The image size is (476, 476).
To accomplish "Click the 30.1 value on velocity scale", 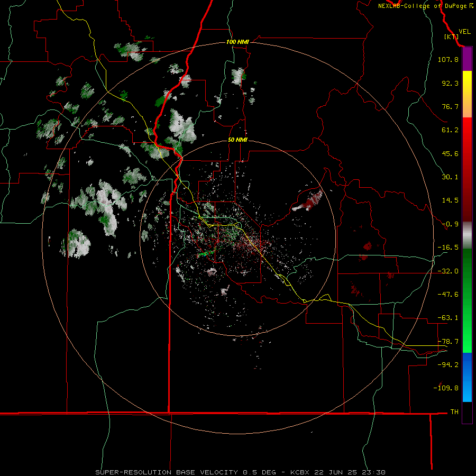I will click(x=450, y=177).
